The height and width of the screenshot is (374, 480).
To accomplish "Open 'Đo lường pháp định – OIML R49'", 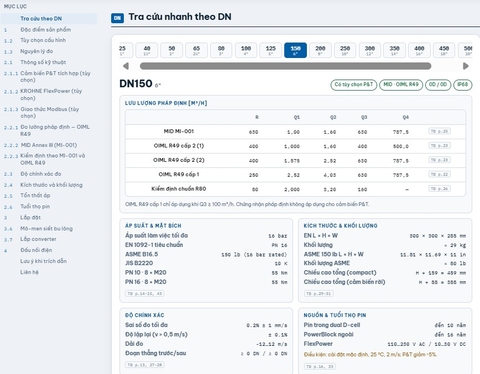I will tap(55, 130).
